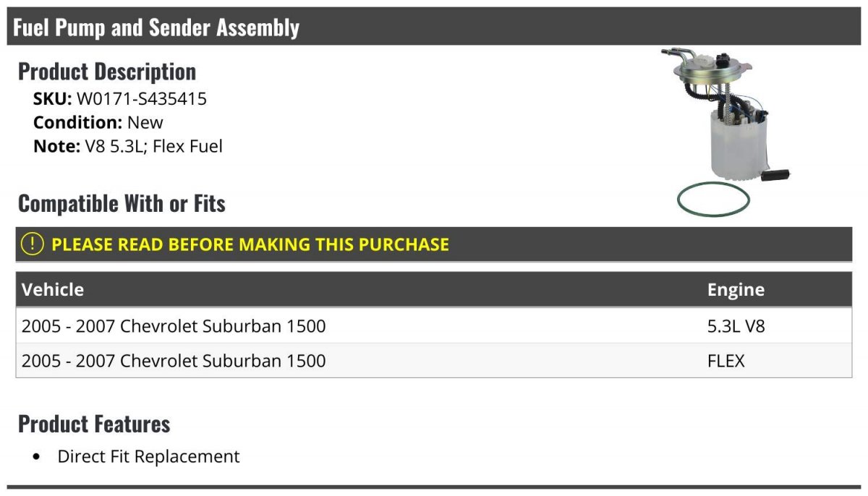Click the Condition: New text
Viewport: 868px width, 496px height.
tap(98, 122)
